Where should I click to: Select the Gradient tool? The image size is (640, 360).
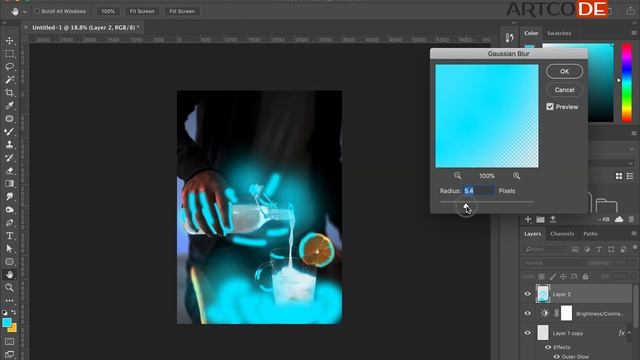click(9, 184)
